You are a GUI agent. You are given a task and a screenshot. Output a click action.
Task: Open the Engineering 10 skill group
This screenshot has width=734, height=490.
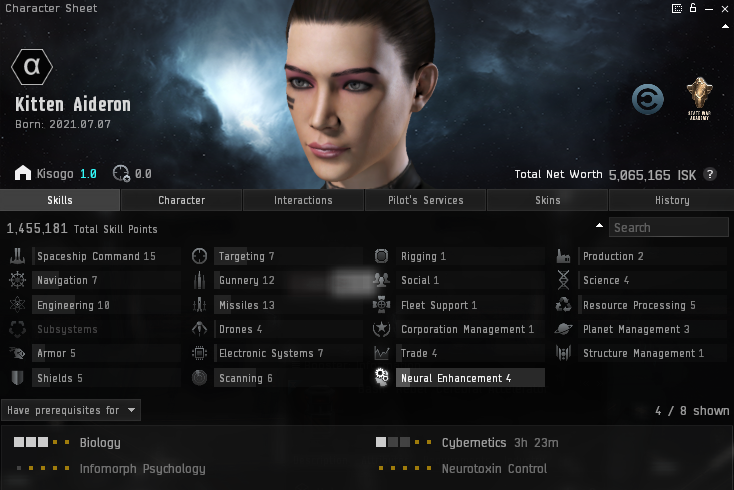[x=106, y=305]
